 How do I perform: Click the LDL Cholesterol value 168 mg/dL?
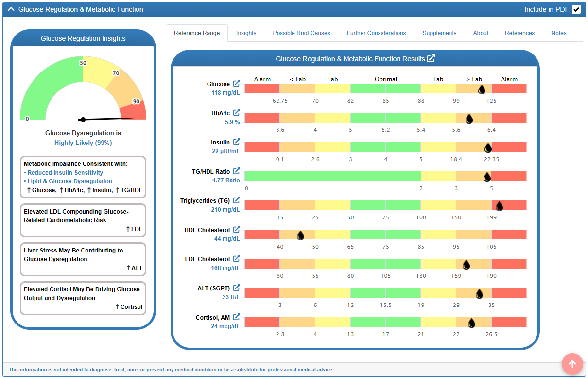[x=225, y=268]
